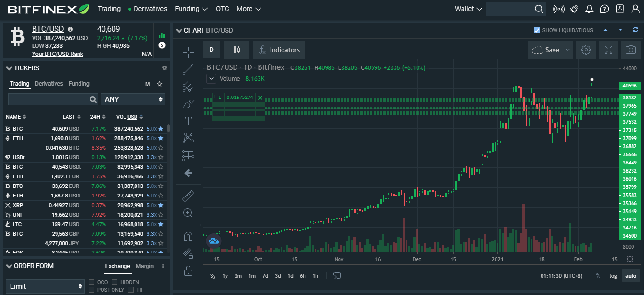Open the Funding menu

click(x=191, y=9)
